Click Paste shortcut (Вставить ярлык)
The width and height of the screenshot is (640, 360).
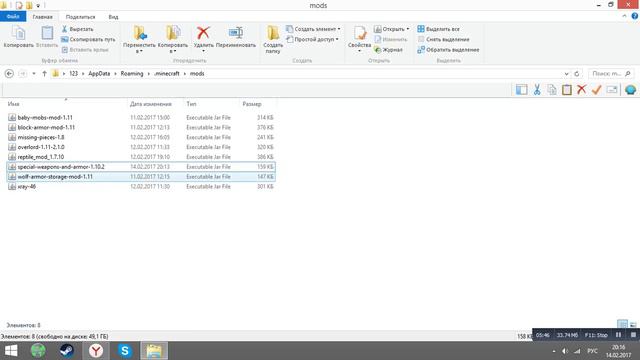tap(85, 50)
